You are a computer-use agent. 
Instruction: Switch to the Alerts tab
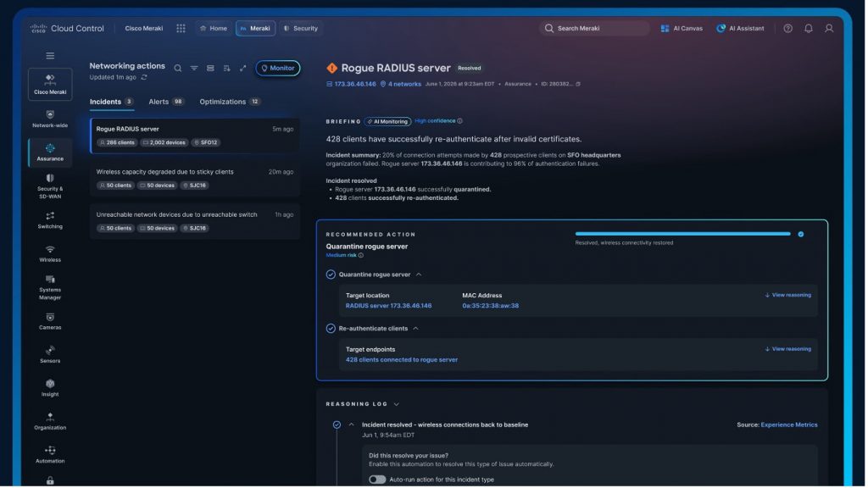(x=166, y=103)
